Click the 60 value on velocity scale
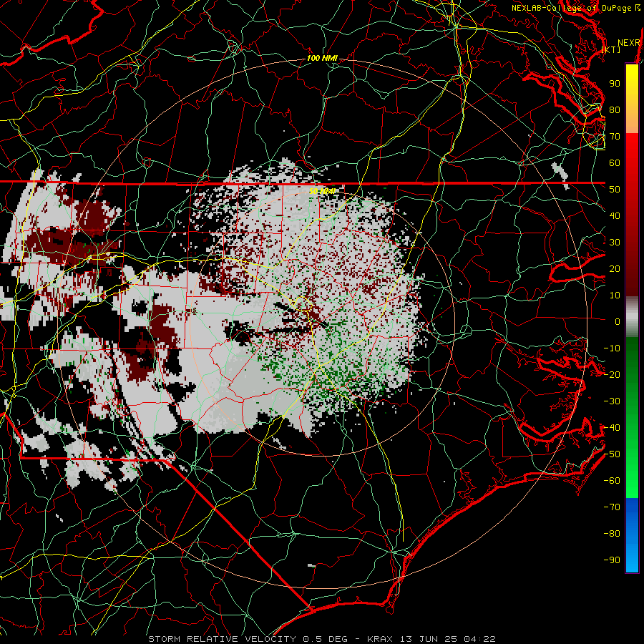This screenshot has height=644, width=644. click(615, 163)
